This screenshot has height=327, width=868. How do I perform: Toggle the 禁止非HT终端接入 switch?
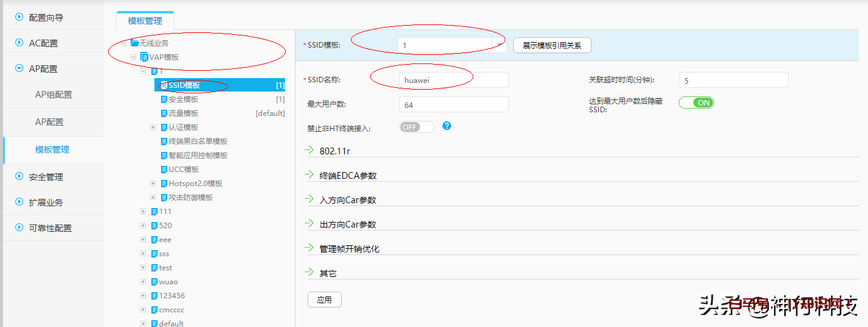416,127
